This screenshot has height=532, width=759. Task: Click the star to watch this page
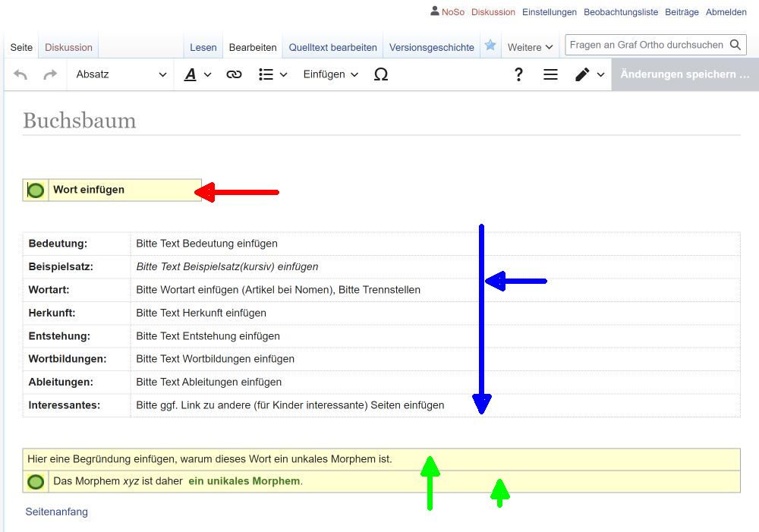click(x=490, y=46)
